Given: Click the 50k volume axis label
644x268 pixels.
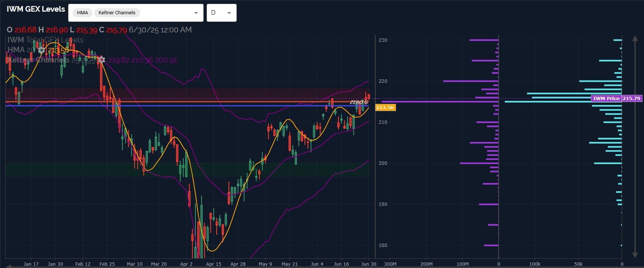Looking at the screenshot, I should click(579, 264).
